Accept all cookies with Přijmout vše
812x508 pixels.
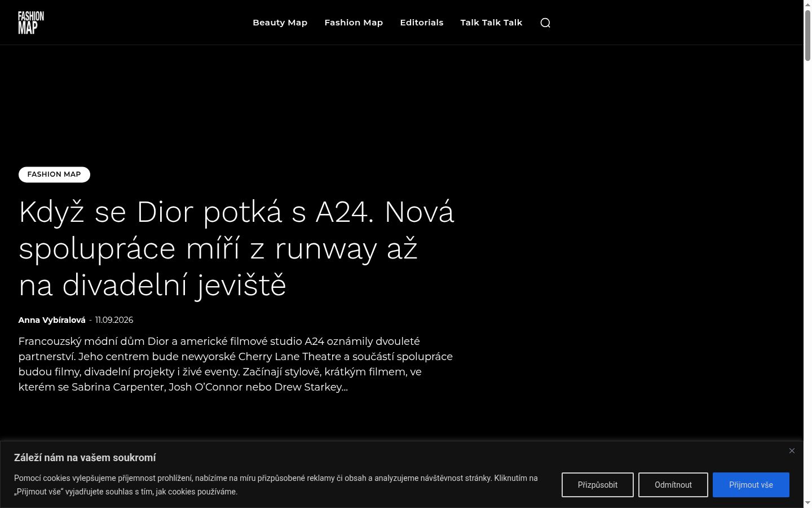(x=751, y=485)
